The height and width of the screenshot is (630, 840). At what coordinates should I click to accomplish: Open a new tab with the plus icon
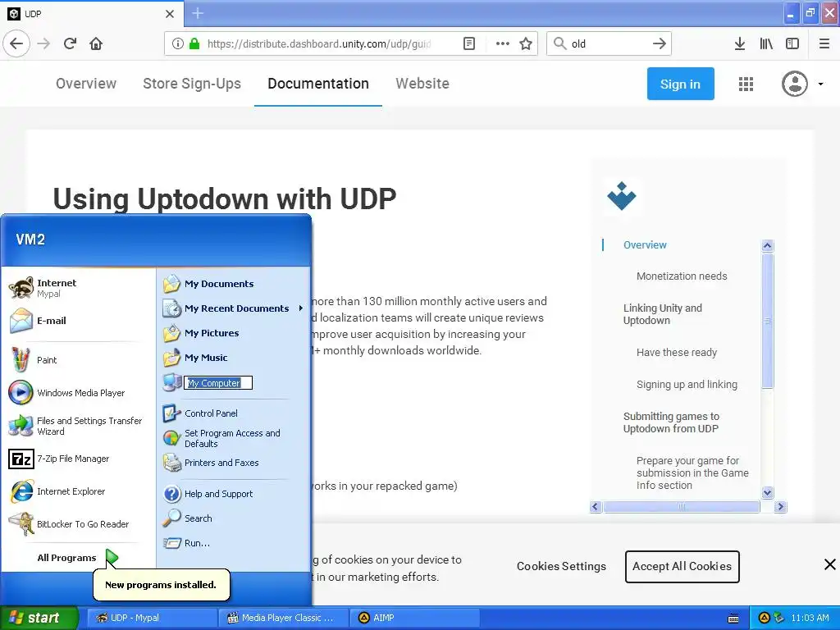coord(198,13)
